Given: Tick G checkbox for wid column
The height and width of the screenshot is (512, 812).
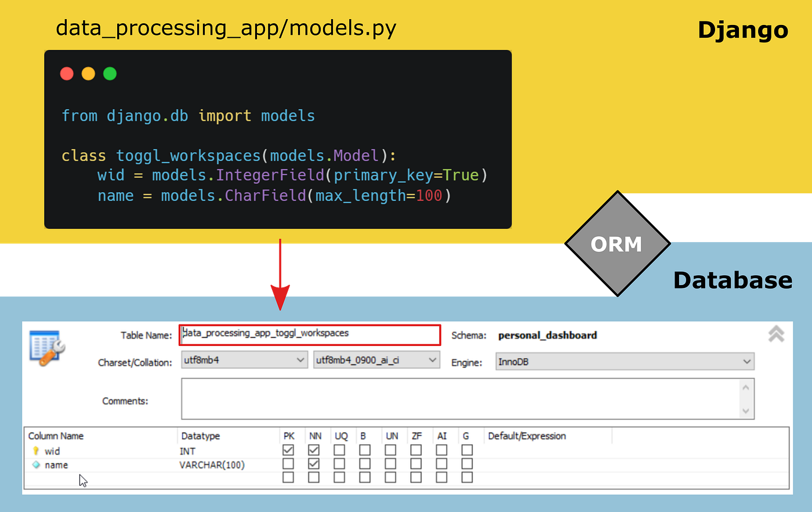Looking at the screenshot, I should click(467, 450).
